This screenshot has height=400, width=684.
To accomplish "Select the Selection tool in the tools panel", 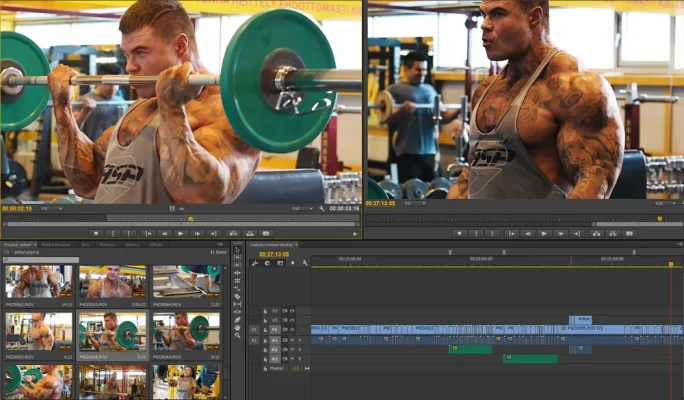I will (237, 249).
